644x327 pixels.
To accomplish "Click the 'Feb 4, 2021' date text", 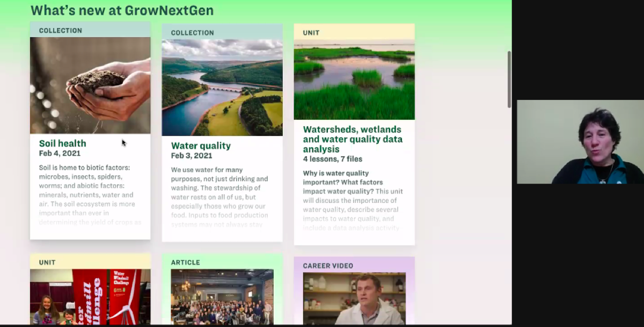I will [x=60, y=154].
